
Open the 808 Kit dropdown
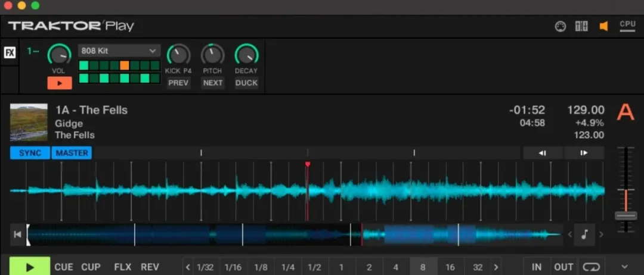(119, 51)
